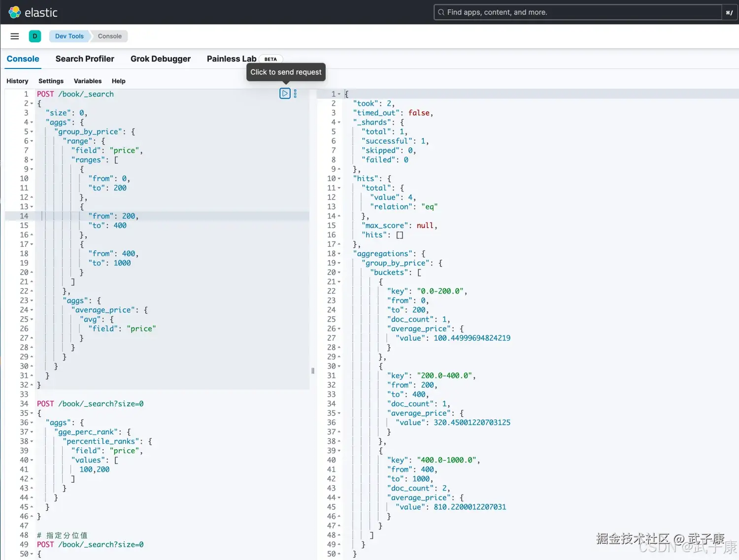The width and height of the screenshot is (739, 560).
Task: Open the History menu
Action: [17, 81]
